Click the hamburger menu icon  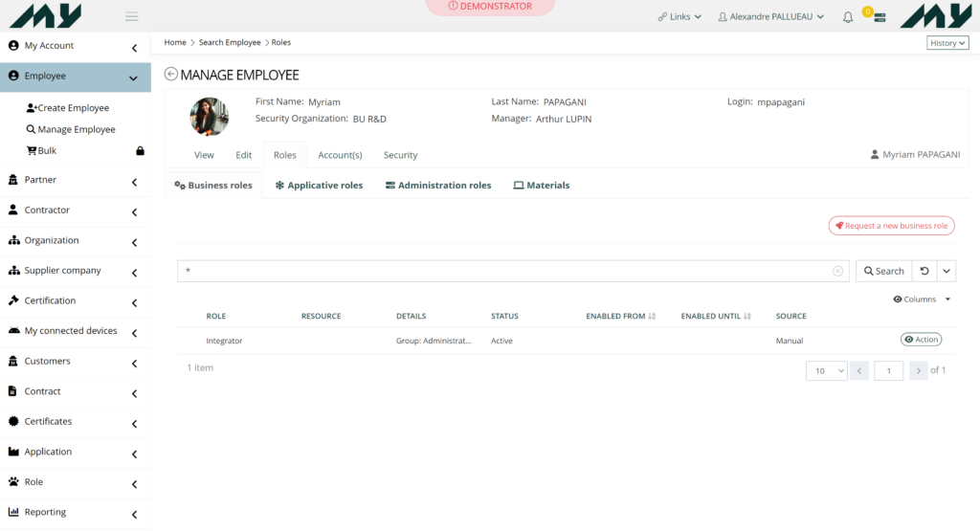click(x=132, y=17)
